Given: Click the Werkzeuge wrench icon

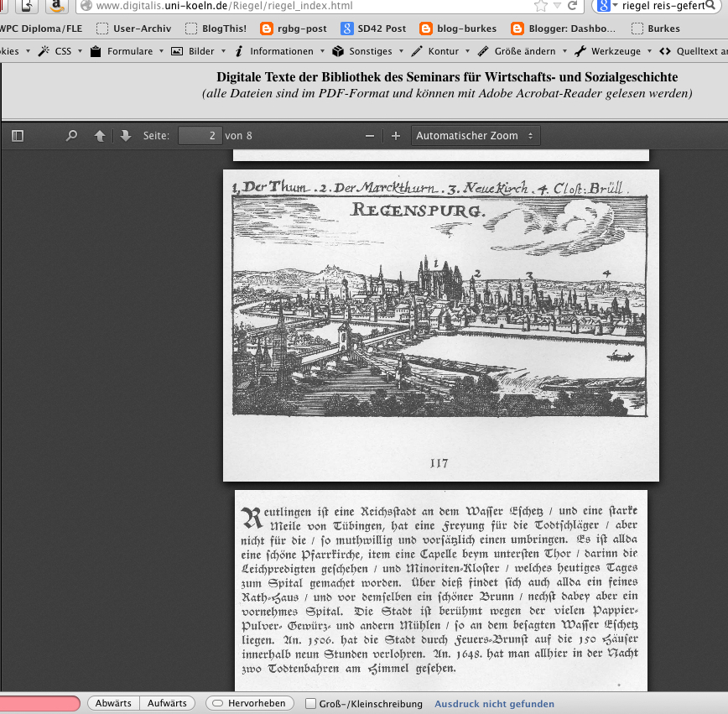Looking at the screenshot, I should click(580, 51).
